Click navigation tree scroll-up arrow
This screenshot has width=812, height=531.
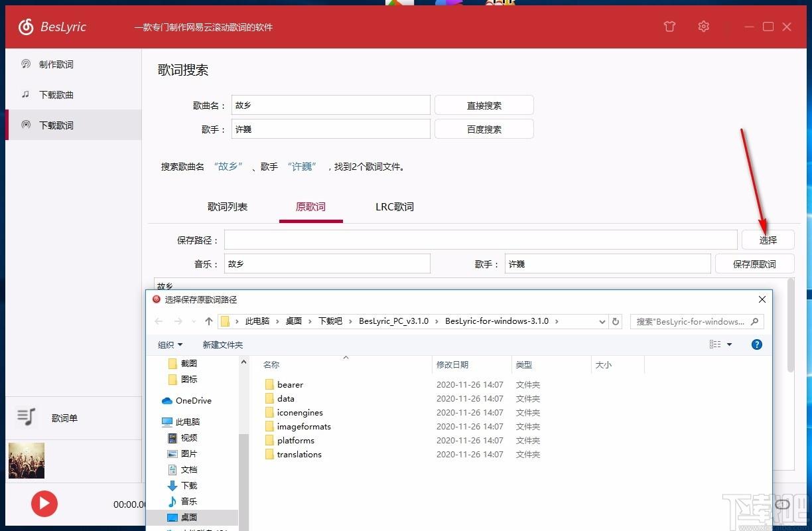pos(243,362)
